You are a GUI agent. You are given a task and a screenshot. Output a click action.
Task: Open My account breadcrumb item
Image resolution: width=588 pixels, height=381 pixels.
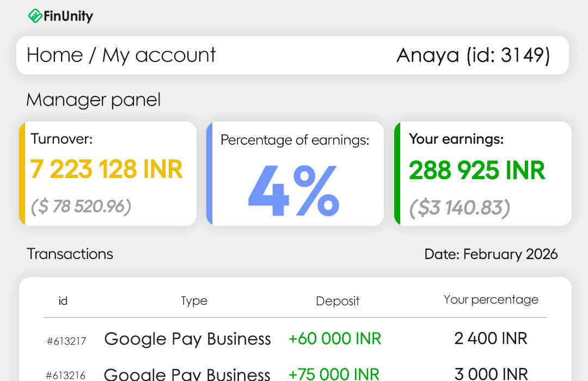click(159, 55)
